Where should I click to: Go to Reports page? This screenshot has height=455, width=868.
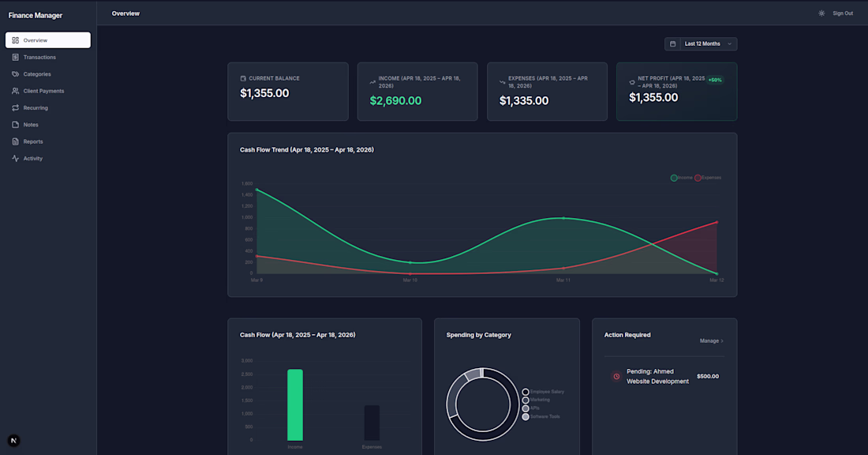(48, 142)
